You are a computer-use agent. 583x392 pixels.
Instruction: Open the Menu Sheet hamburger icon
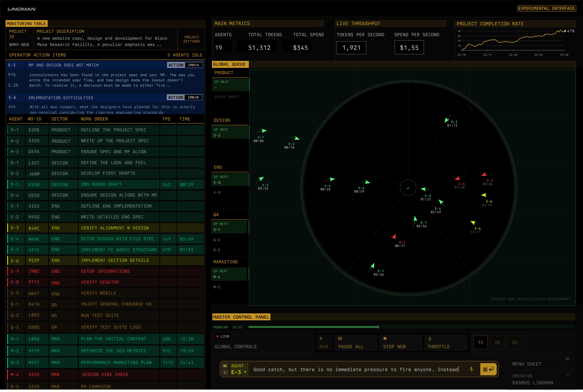567,359
